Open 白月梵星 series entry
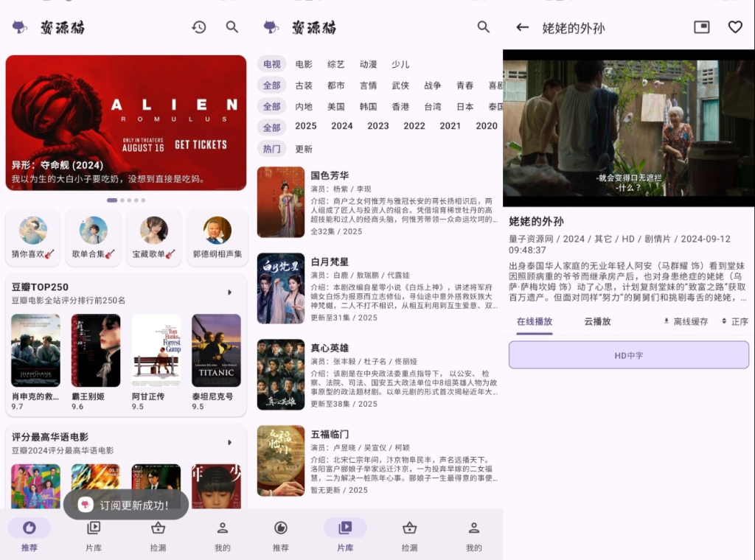The image size is (755, 560). (378, 288)
